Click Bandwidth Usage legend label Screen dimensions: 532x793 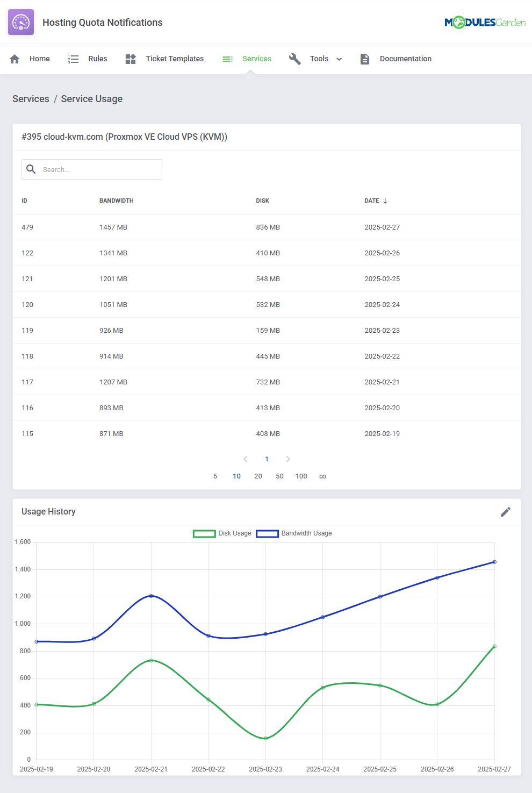307,533
